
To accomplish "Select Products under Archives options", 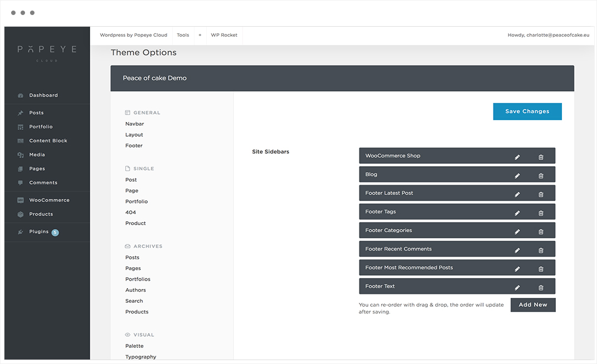I will (x=137, y=312).
